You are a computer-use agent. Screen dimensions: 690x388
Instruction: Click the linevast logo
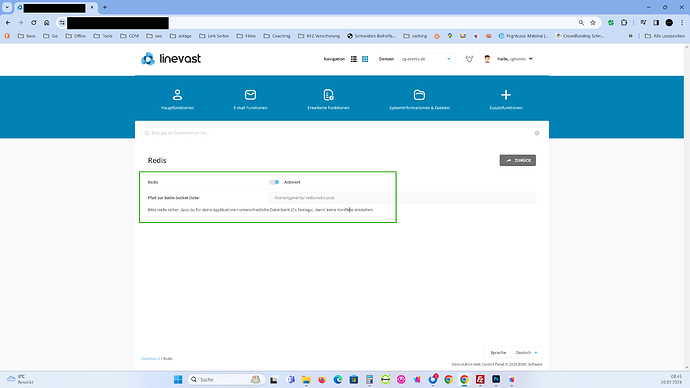pyautogui.click(x=171, y=59)
